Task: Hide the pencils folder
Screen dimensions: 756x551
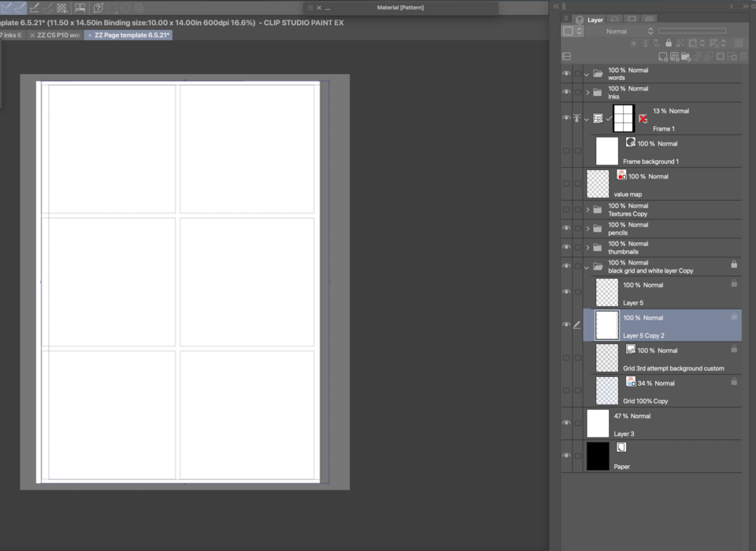Action: coord(566,228)
